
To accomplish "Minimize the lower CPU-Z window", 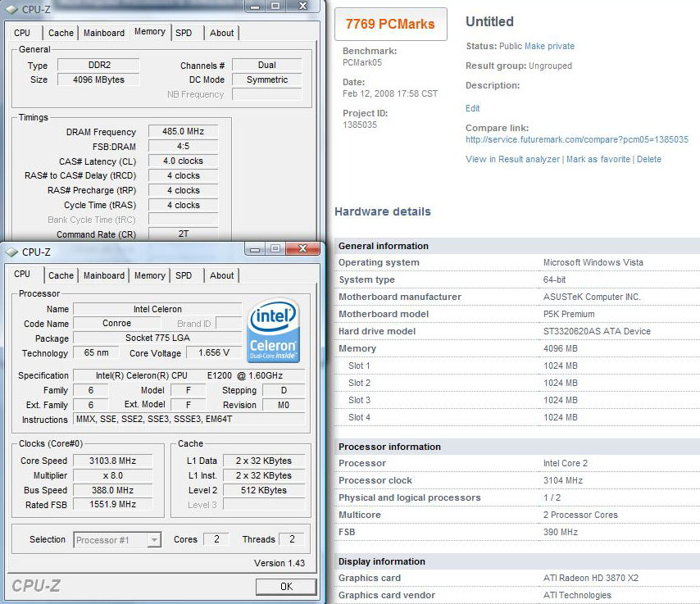I will pos(255,248).
